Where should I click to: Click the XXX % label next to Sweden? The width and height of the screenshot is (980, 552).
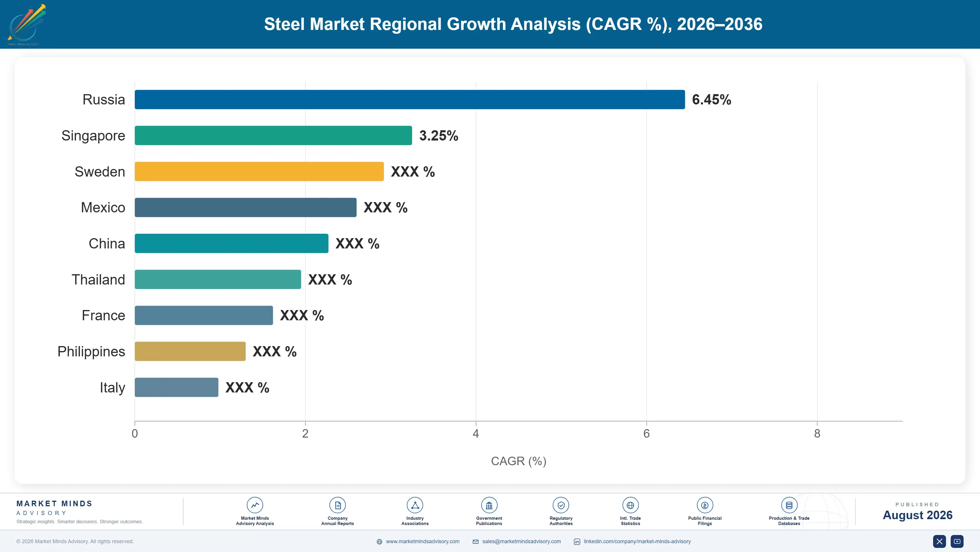pyautogui.click(x=413, y=172)
